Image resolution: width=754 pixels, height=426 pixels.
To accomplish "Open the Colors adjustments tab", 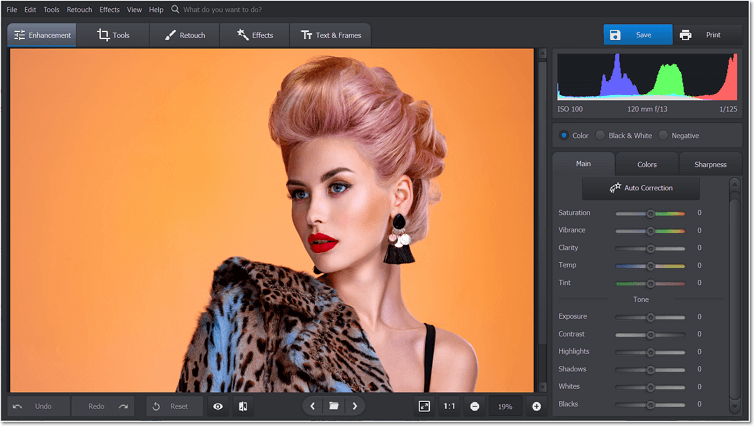I will [x=647, y=164].
